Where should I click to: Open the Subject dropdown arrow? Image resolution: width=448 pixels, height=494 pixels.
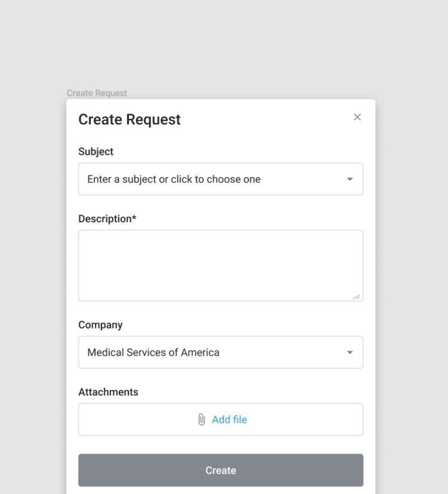pos(349,179)
